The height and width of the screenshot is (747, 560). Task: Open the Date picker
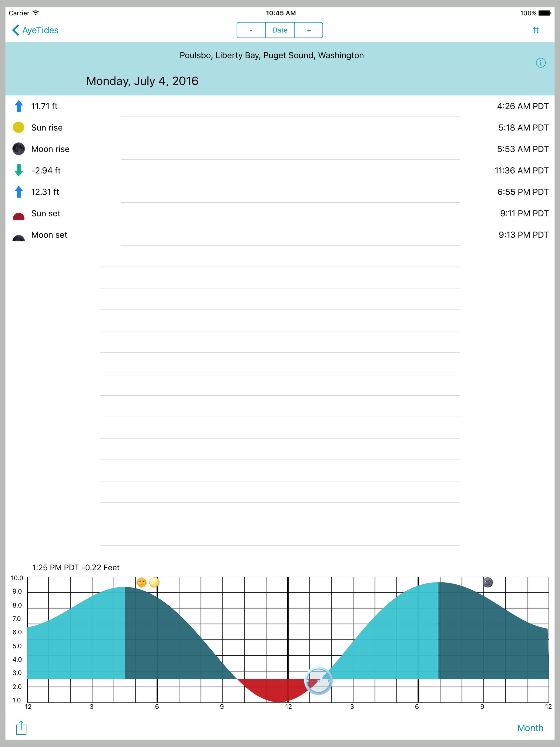pyautogui.click(x=279, y=30)
